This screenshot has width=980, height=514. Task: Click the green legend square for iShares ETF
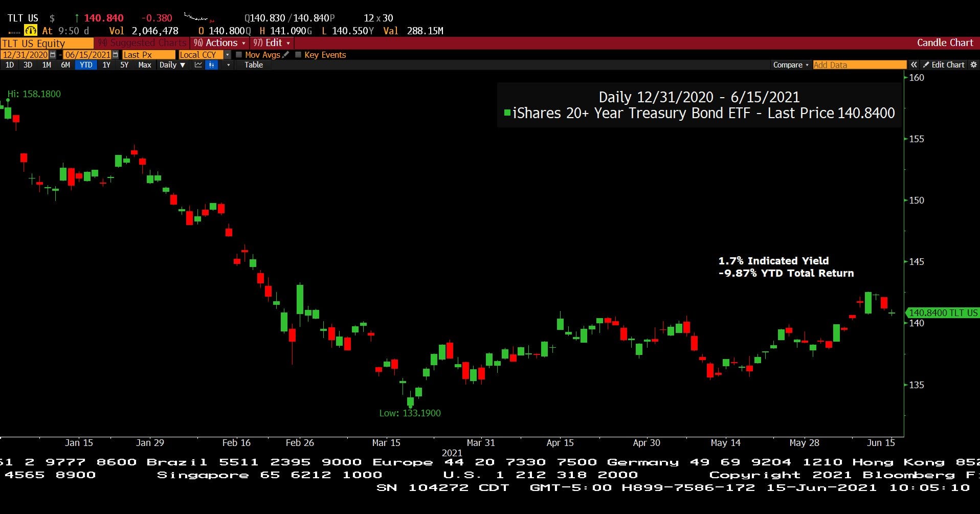[507, 113]
